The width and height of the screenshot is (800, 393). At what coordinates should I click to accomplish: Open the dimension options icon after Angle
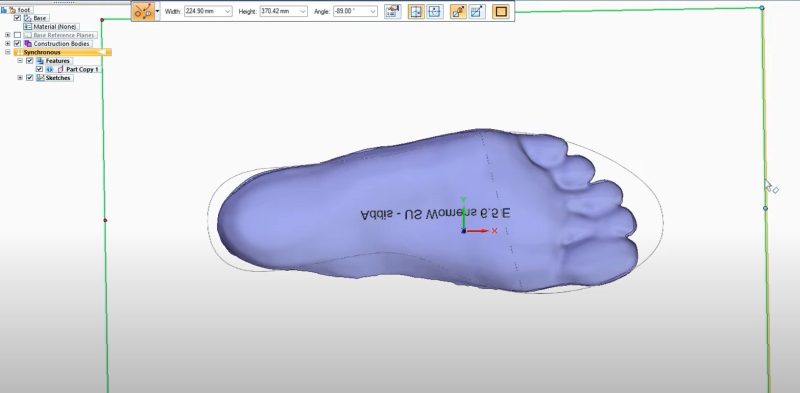tap(392, 11)
